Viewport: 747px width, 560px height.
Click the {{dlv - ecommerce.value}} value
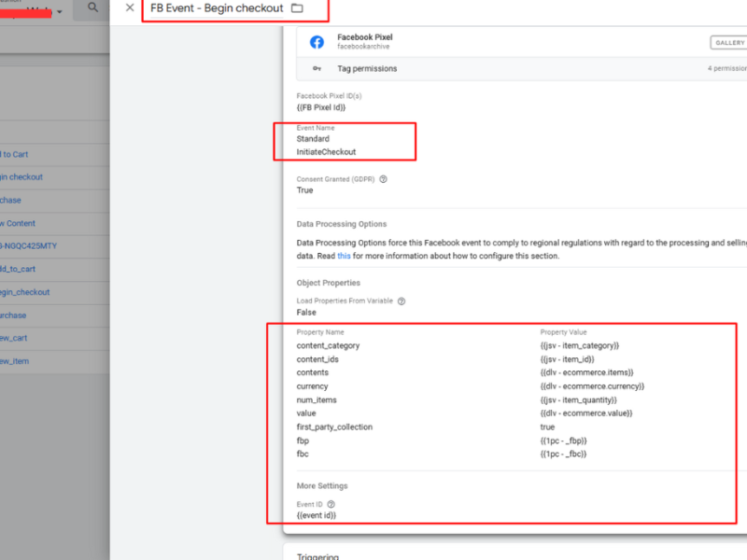(x=586, y=413)
